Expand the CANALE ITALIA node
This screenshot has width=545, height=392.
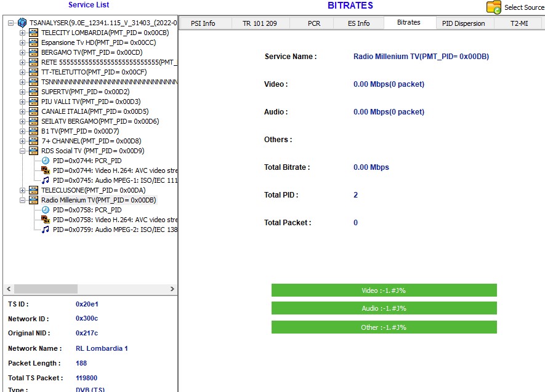click(23, 111)
